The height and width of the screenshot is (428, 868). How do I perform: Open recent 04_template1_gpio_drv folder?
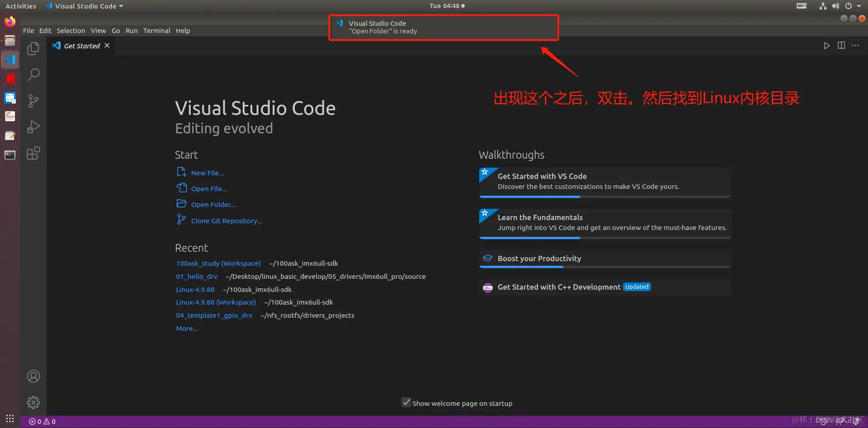[214, 315]
